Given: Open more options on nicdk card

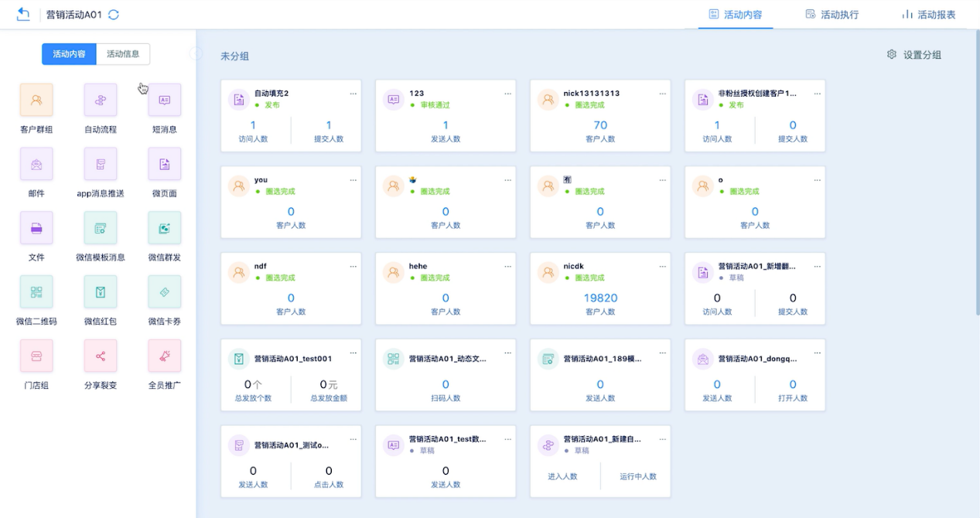Looking at the screenshot, I should pos(662,267).
